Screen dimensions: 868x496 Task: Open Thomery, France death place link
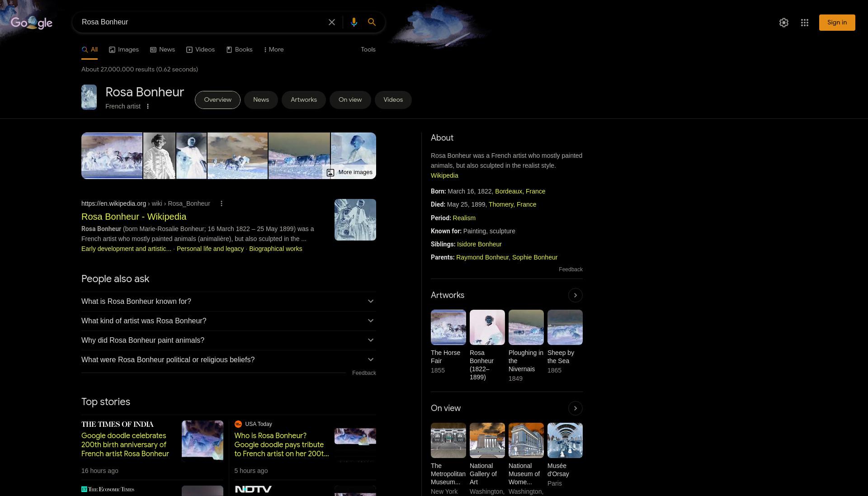coord(513,204)
